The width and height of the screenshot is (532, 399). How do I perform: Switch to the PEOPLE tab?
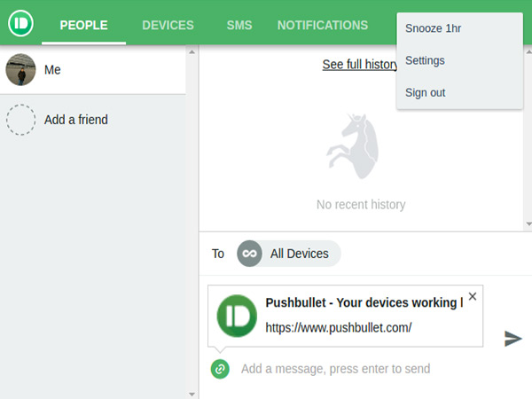[84, 25]
